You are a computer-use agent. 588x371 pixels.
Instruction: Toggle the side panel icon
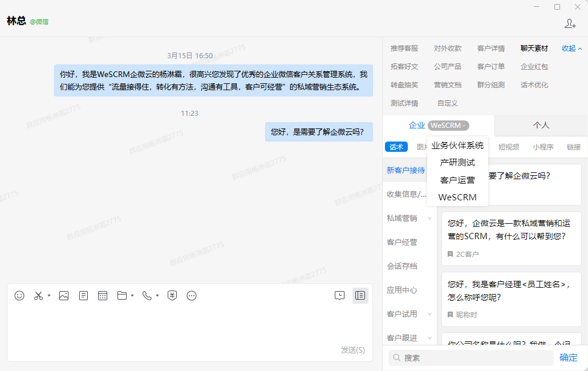(x=360, y=296)
